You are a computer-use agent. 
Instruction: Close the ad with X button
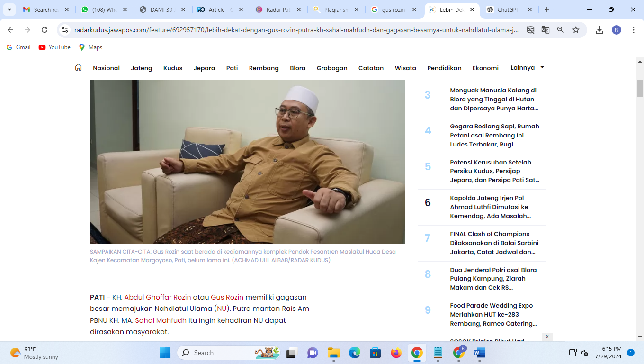click(547, 337)
